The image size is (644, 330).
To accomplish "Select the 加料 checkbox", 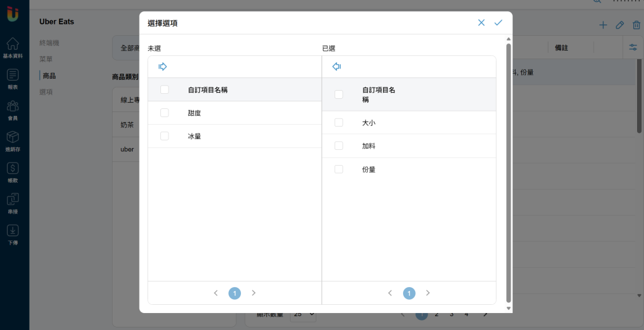I will [339, 145].
